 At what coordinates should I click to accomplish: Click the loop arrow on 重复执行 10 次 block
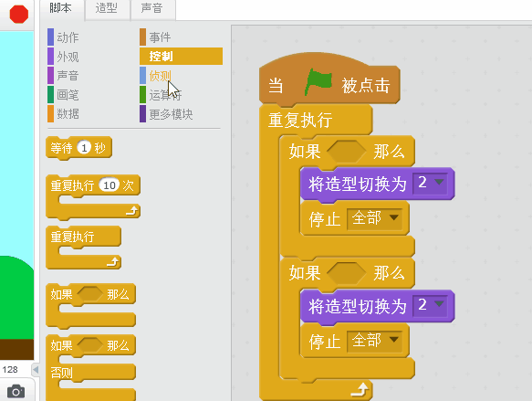132,211
